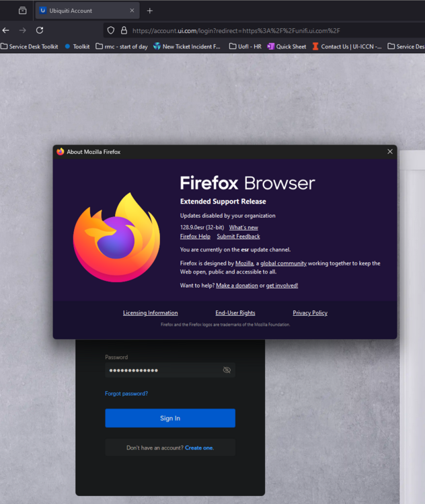
Task: Open the New Ticket Incident bookmark
Action: point(186,46)
